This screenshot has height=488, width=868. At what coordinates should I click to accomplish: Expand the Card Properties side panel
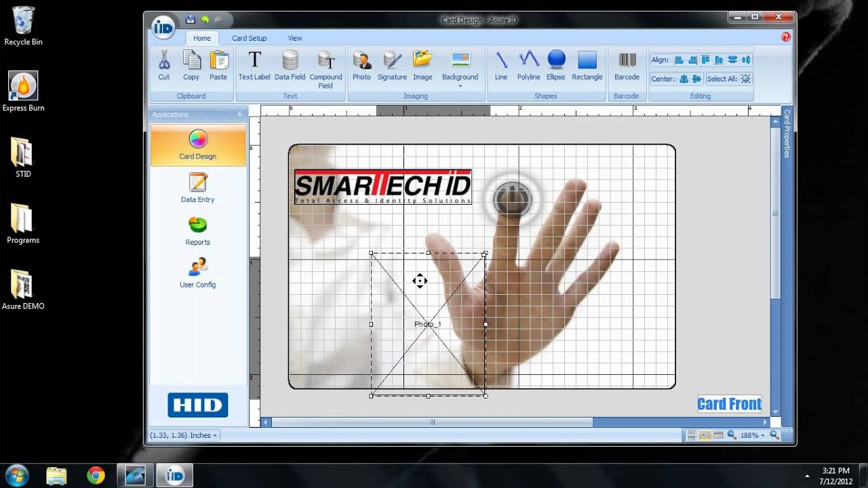(787, 133)
